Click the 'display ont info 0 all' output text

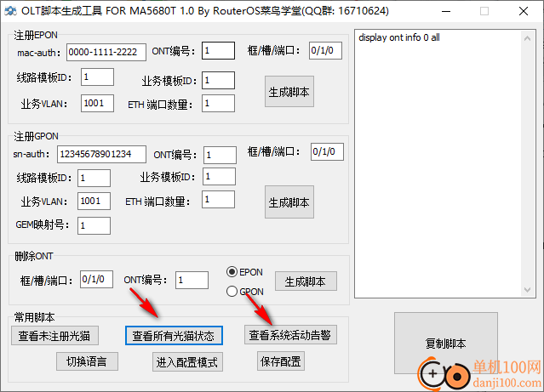399,37
